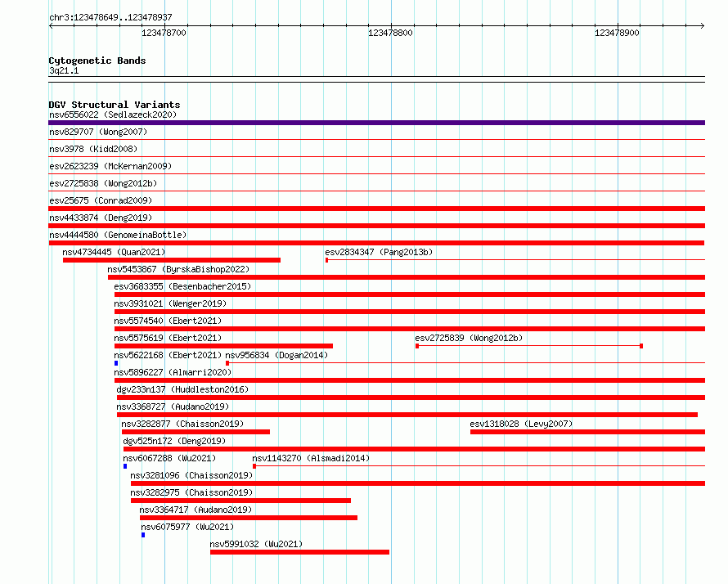Open nsv829707 (Wong2007) variant label
Image resolution: width=728 pixels, height=584 pixels.
pyautogui.click(x=98, y=132)
